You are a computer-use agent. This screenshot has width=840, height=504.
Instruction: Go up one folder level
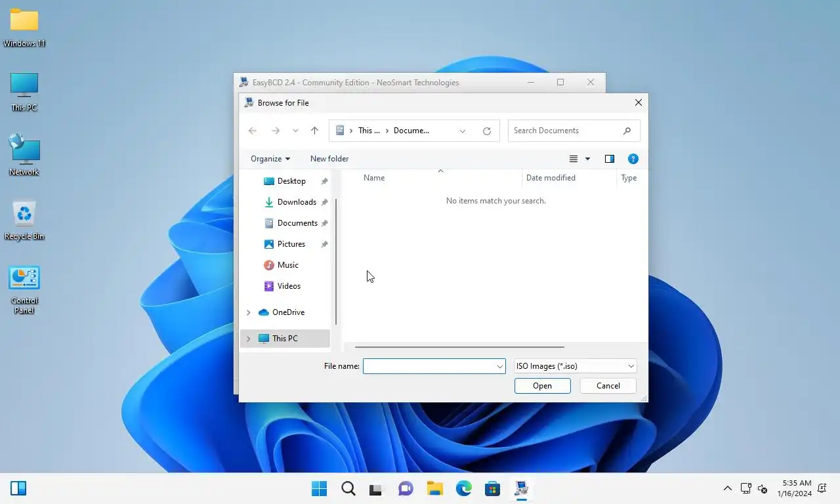tap(314, 131)
